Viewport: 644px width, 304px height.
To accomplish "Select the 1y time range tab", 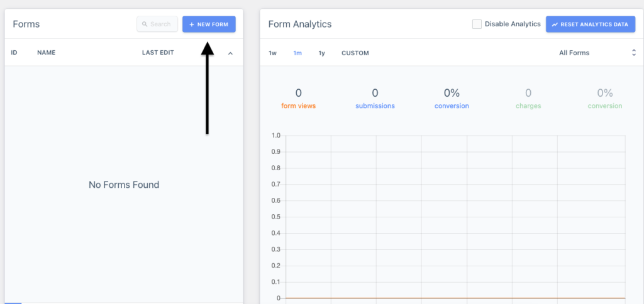I will point(321,53).
